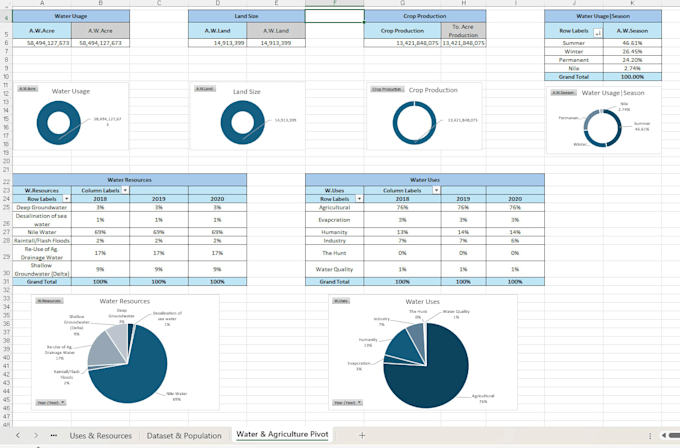The width and height of the screenshot is (680, 448).
Task: Open Year filter button on Water Uses chart
Action: (x=347, y=402)
